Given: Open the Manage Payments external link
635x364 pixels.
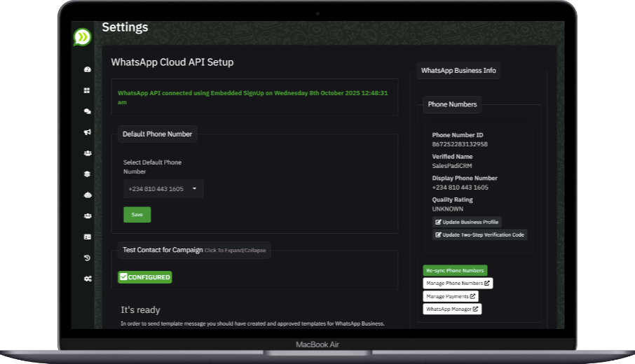Looking at the screenshot, I should click(x=451, y=296).
